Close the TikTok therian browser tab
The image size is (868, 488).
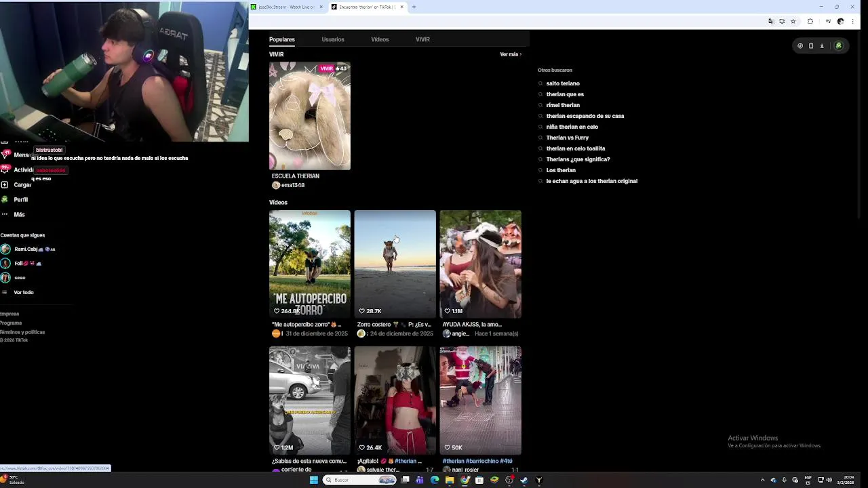pyautogui.click(x=402, y=7)
